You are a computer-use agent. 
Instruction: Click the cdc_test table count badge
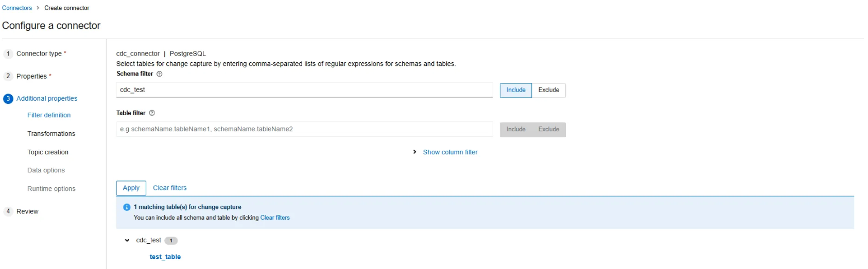coord(171,241)
